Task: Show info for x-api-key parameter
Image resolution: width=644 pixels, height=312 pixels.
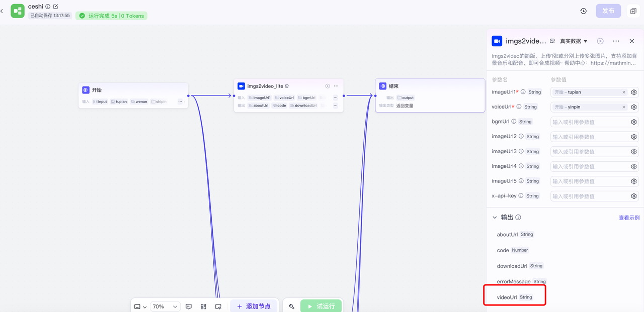Action: pos(521,196)
